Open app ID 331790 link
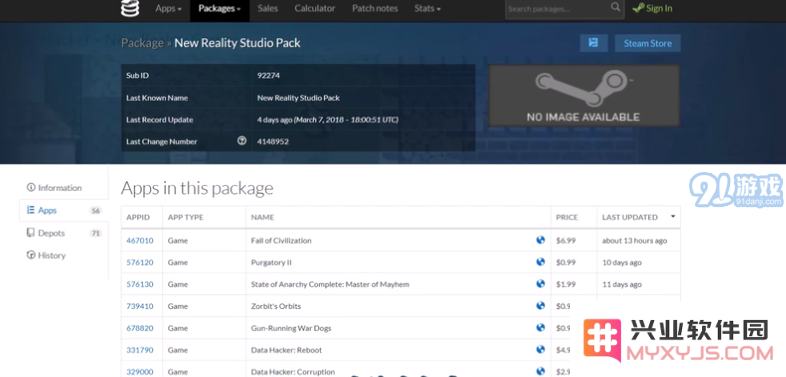Screen dimensions: 786x377 140,350
